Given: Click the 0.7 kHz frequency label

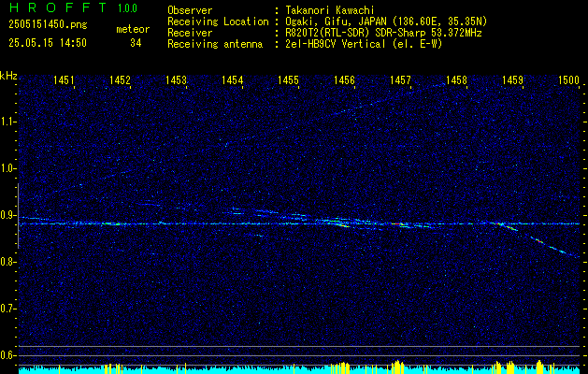Looking at the screenshot, I should 7,309.
